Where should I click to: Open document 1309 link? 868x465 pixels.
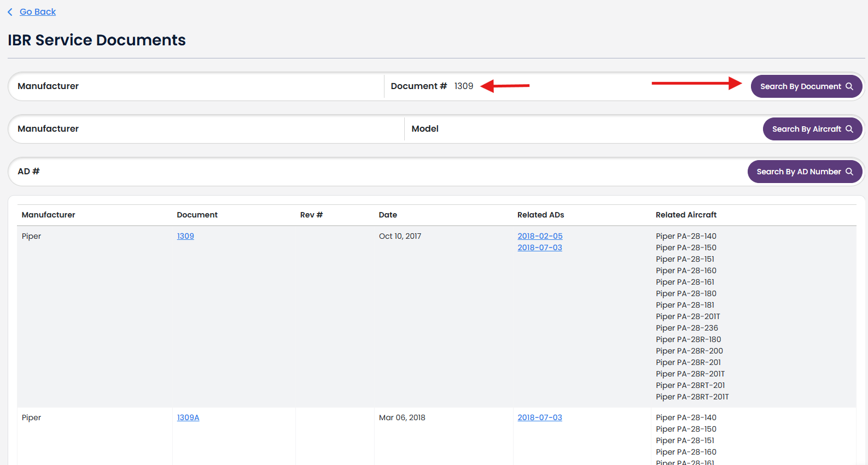pyautogui.click(x=185, y=236)
